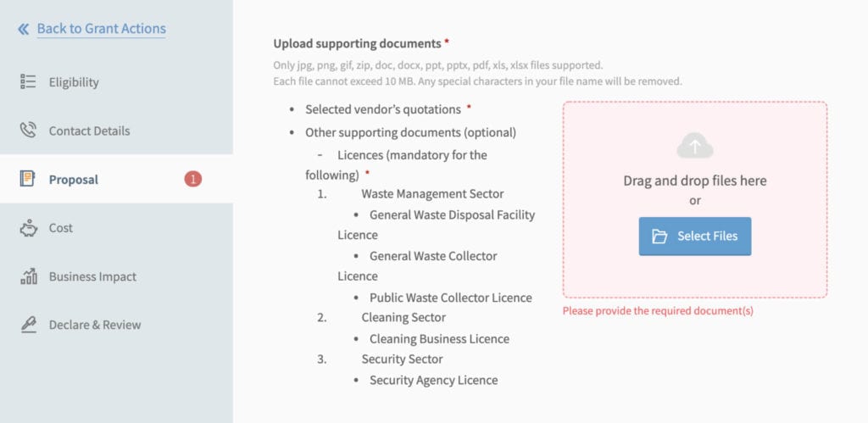Screen dimensions: 868x423
Task: Open the Contact Details section
Action: [x=116, y=131]
